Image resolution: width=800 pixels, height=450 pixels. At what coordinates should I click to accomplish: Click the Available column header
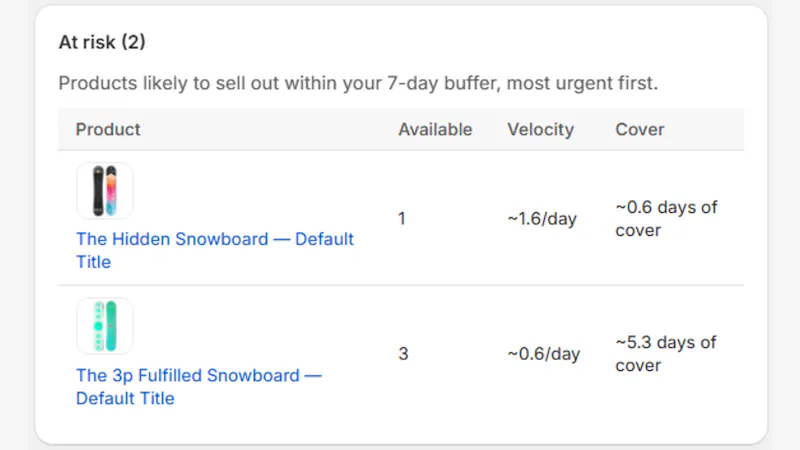435,130
